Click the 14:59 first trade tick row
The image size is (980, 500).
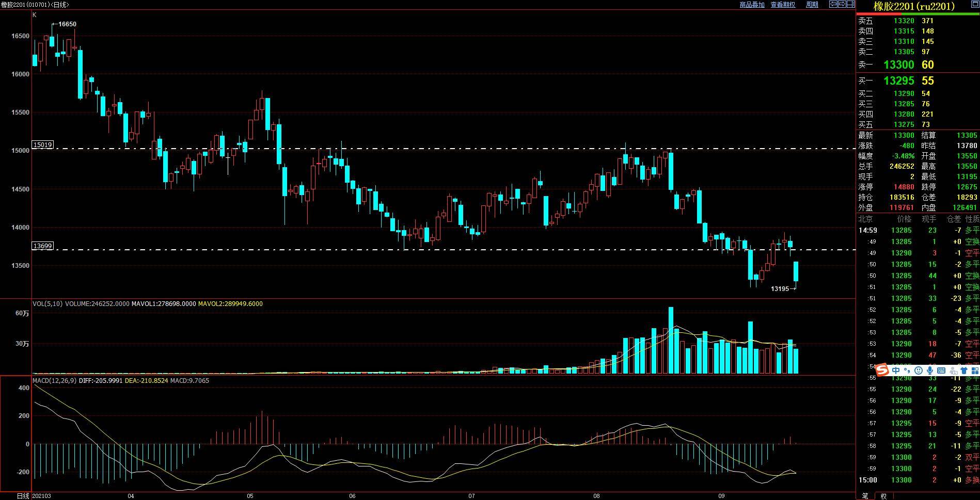pyautogui.click(x=918, y=230)
